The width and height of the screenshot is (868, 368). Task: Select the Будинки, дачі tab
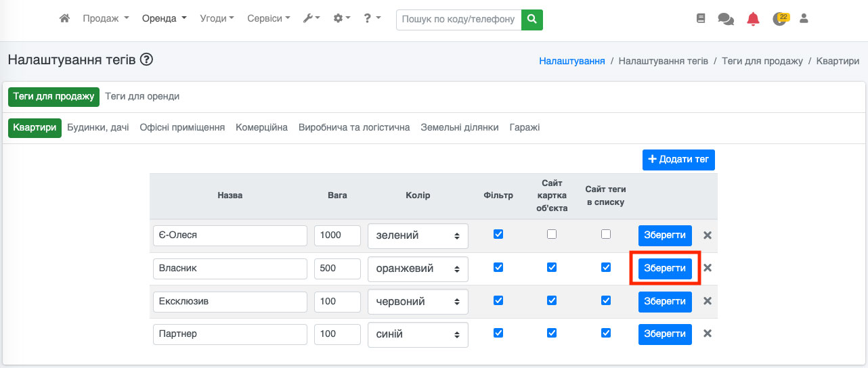pyautogui.click(x=98, y=127)
